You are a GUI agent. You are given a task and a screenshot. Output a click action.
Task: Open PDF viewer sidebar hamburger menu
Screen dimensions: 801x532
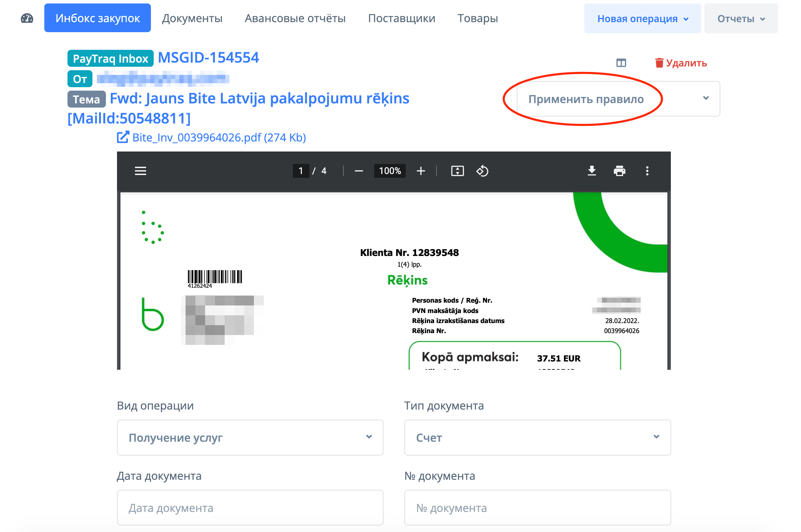click(x=140, y=171)
